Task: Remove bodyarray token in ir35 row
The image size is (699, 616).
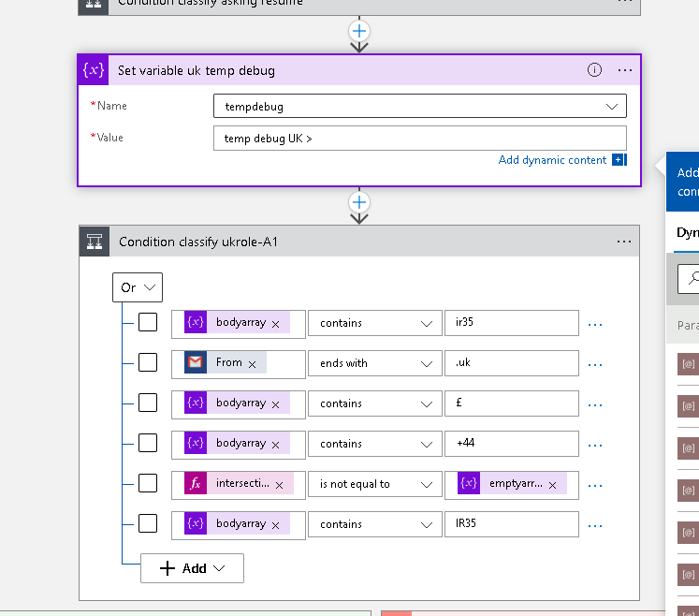Action: [275, 324]
